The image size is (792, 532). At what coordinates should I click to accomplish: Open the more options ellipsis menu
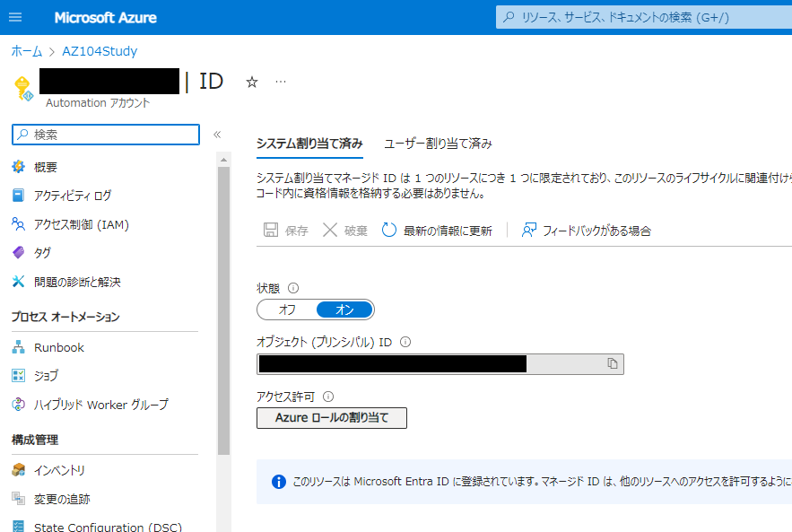point(281,82)
